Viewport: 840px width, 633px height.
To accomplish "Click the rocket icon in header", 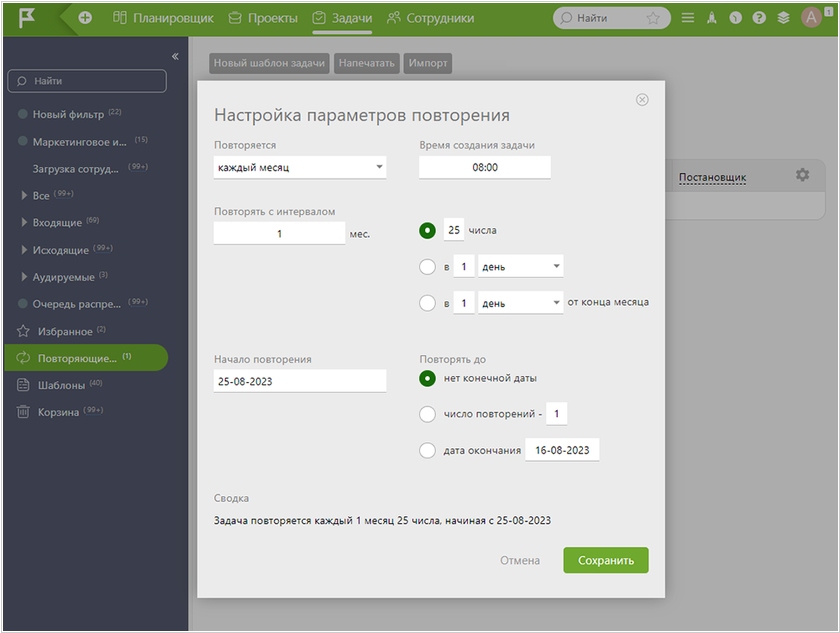I will (x=712, y=18).
